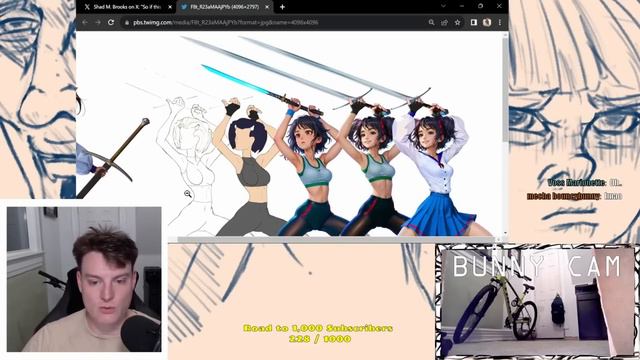Switch to the Shad M. Brooks on X tab
The image size is (640, 360).
pos(127,7)
